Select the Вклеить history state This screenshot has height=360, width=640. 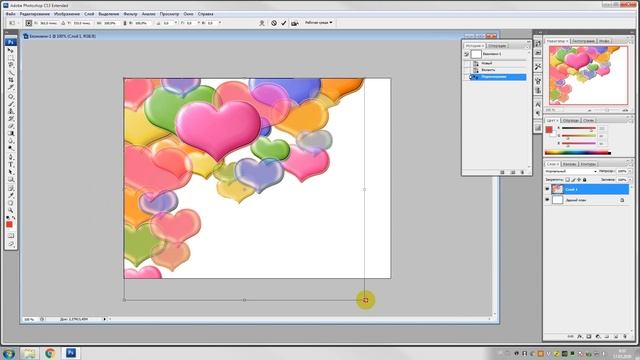496,70
